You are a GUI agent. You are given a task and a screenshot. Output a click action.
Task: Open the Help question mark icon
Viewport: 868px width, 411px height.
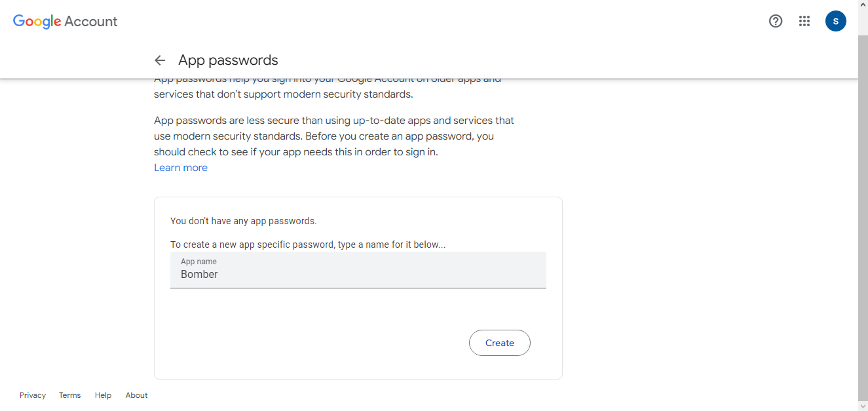coord(776,21)
